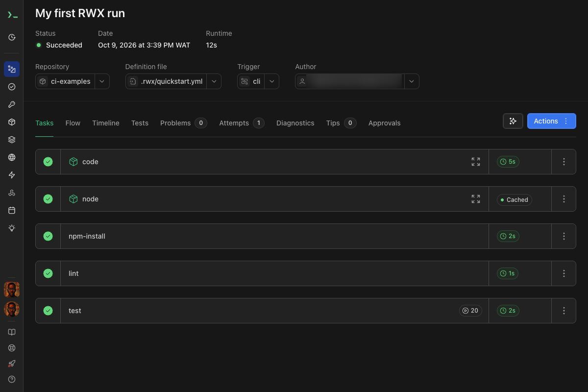Click the upper avatar thumbnail in sidebar
This screenshot has width=588, height=392.
point(12,290)
